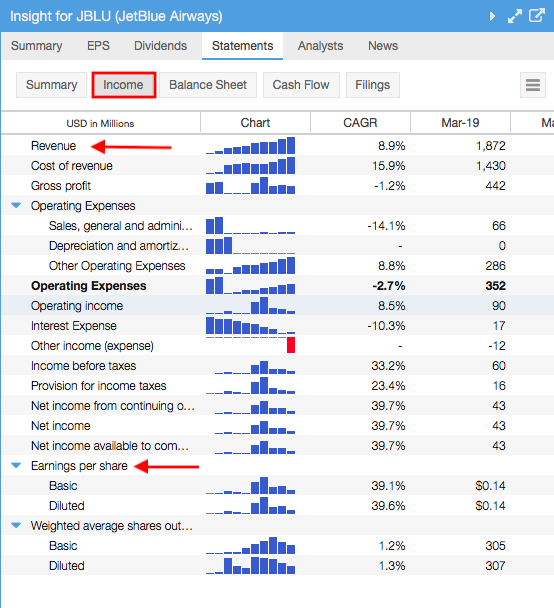Select the Statements tab

[x=242, y=46]
